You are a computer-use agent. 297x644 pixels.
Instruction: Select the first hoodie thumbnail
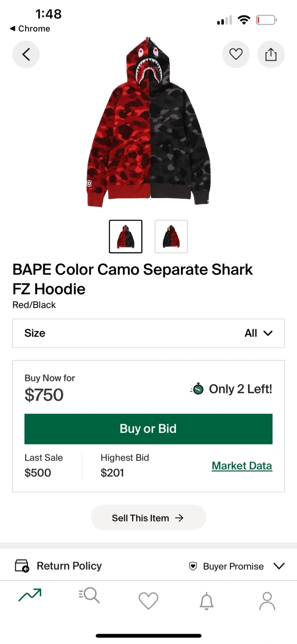125,237
